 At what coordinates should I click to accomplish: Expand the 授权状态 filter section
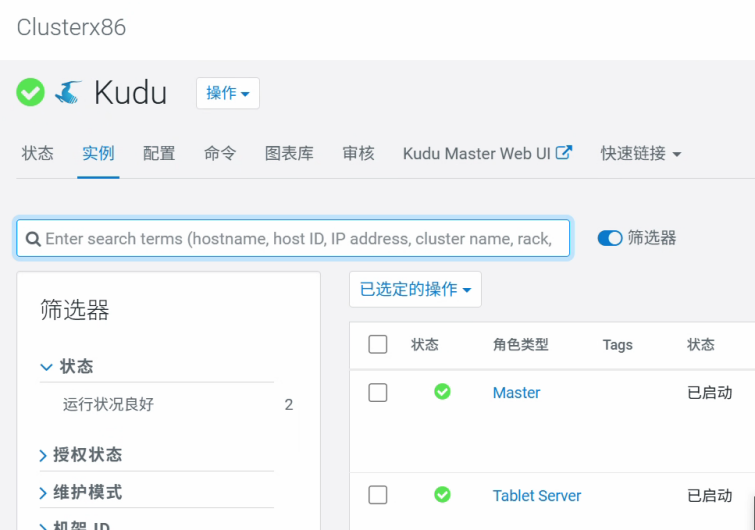81,455
